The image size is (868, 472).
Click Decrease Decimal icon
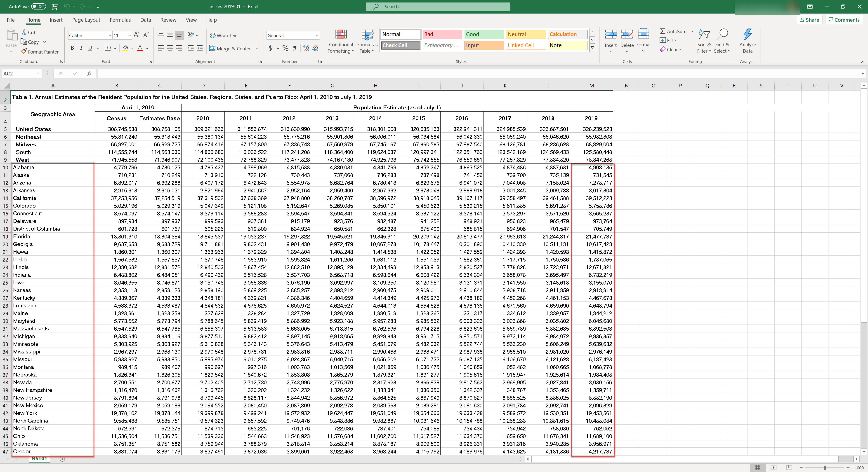coord(315,48)
